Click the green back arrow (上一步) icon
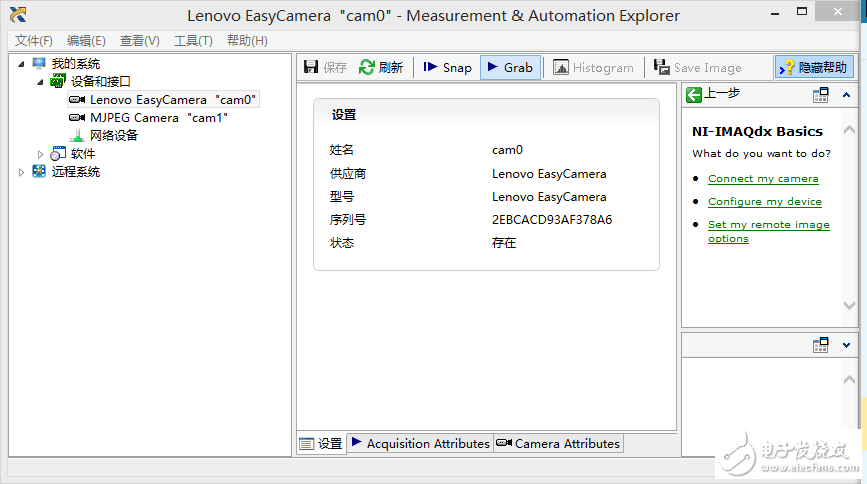 (693, 95)
